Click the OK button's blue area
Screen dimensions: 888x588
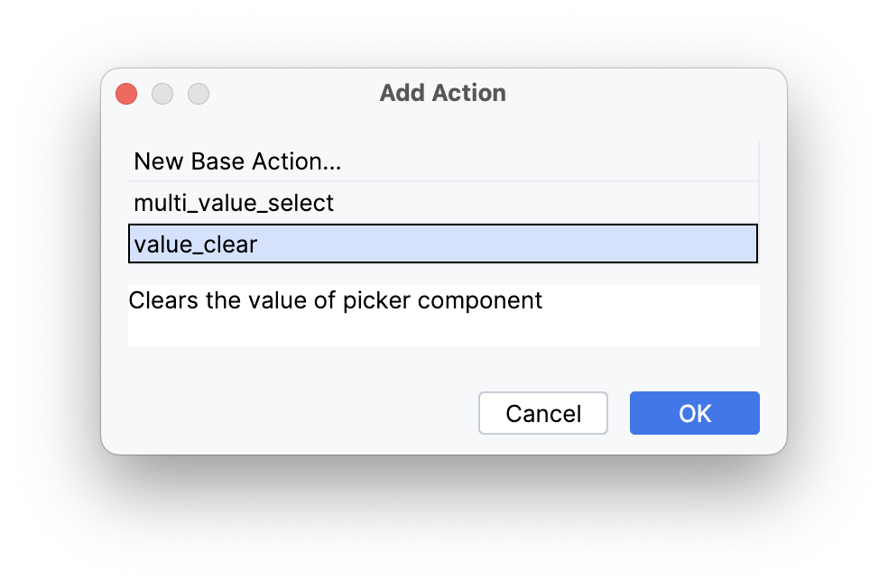[x=694, y=412]
